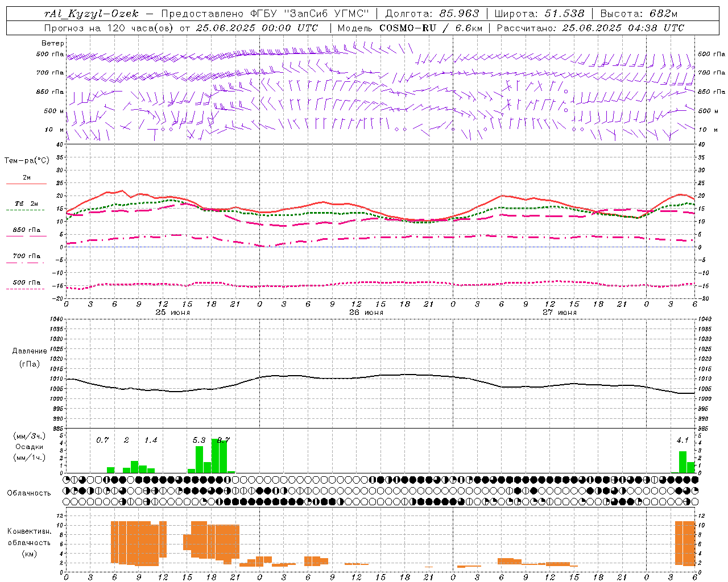Click the 26 июня date label

[366, 313]
